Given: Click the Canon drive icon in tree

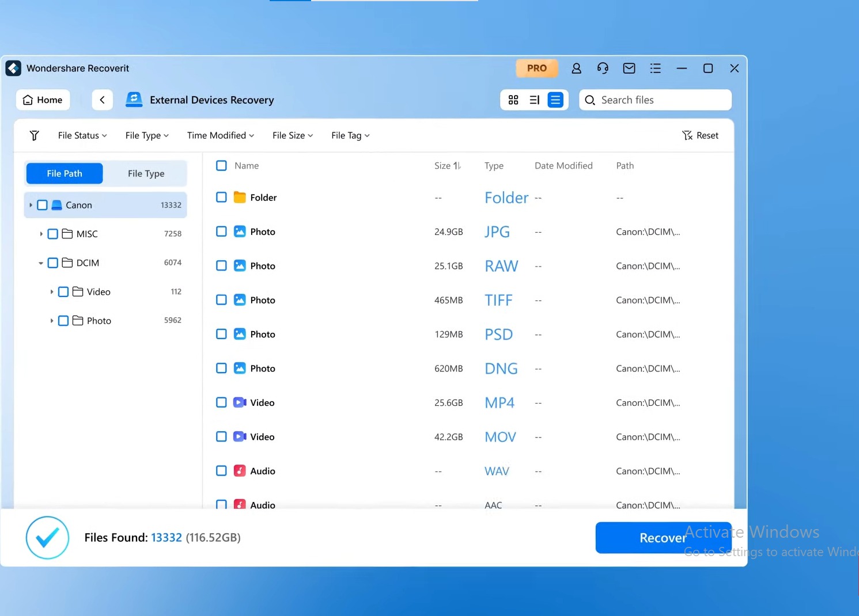Looking at the screenshot, I should [x=56, y=205].
